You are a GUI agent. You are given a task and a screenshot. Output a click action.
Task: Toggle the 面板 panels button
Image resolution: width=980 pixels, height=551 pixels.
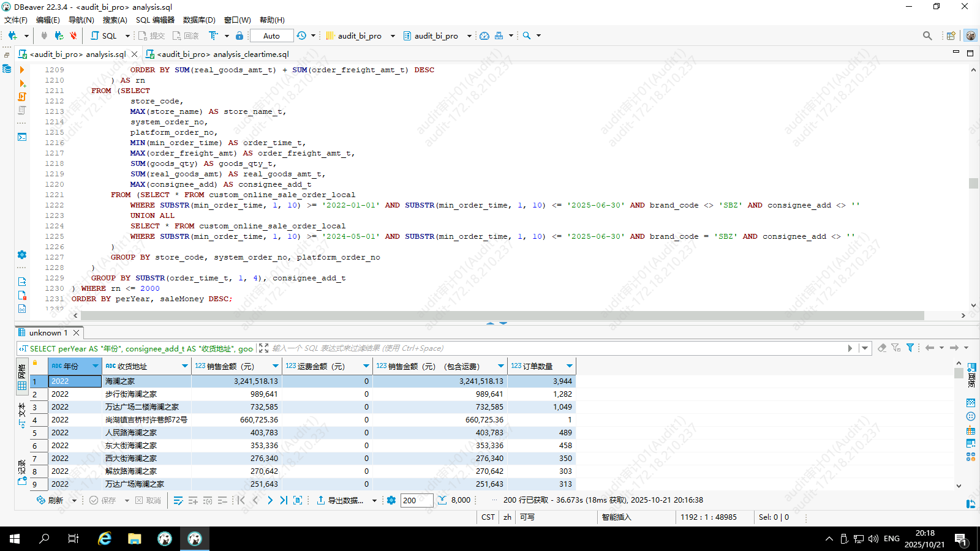pyautogui.click(x=971, y=373)
